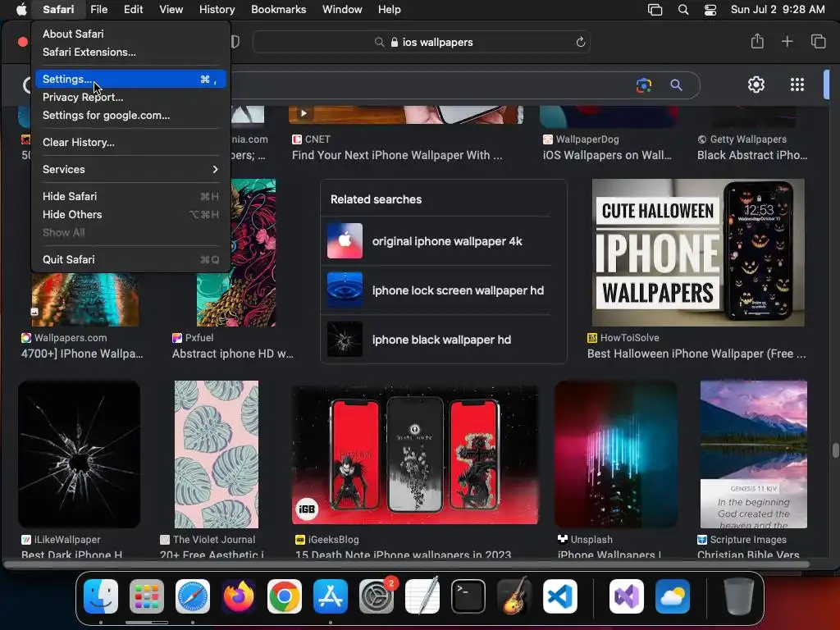The height and width of the screenshot is (630, 840).
Task: Open Spotlight search in menu bar
Action: click(683, 10)
